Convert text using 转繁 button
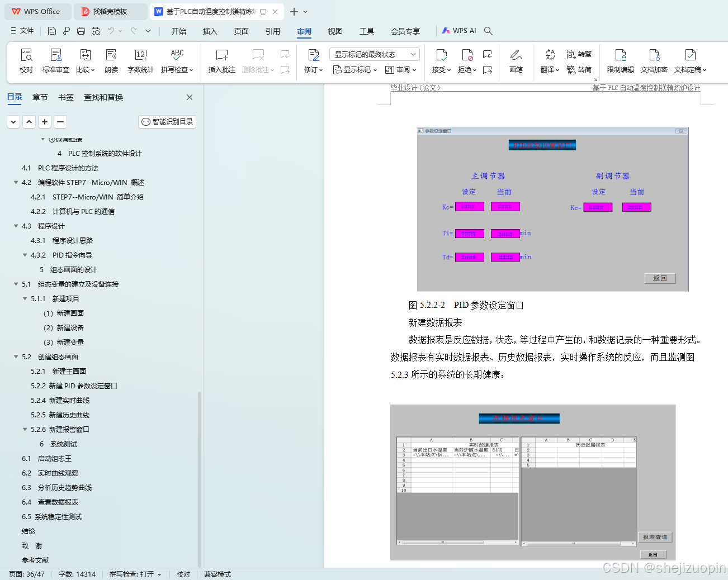This screenshot has width=728, height=580. [x=579, y=54]
